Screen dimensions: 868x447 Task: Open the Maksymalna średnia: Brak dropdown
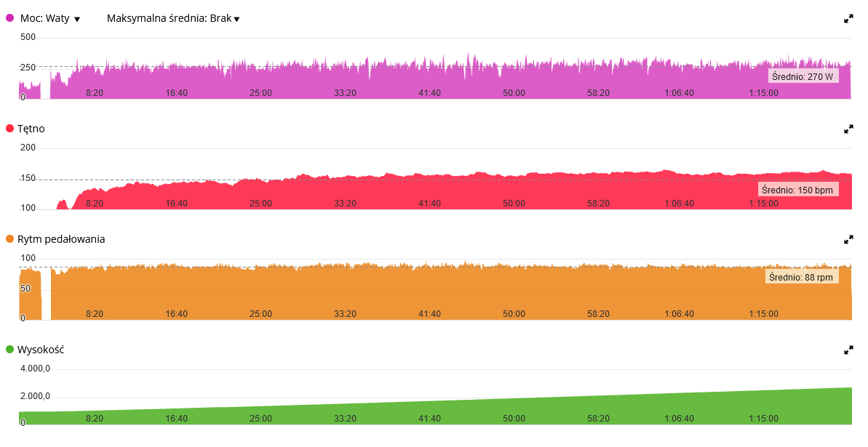pos(173,18)
